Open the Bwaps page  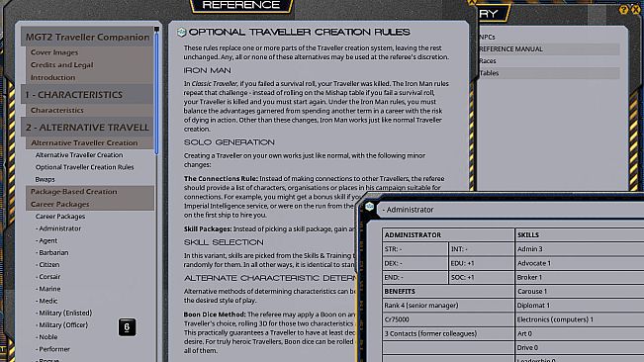pyautogui.click(x=46, y=179)
